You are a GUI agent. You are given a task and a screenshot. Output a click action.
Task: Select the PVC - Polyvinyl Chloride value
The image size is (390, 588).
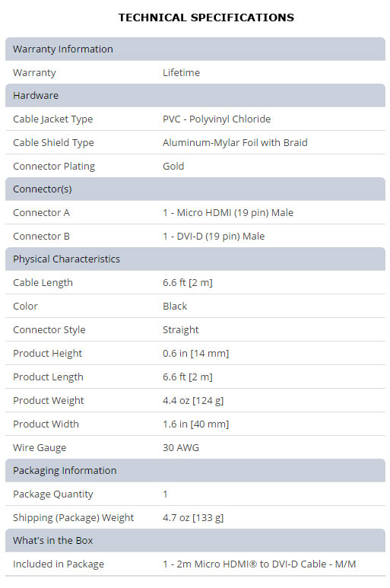pyautogui.click(x=217, y=119)
